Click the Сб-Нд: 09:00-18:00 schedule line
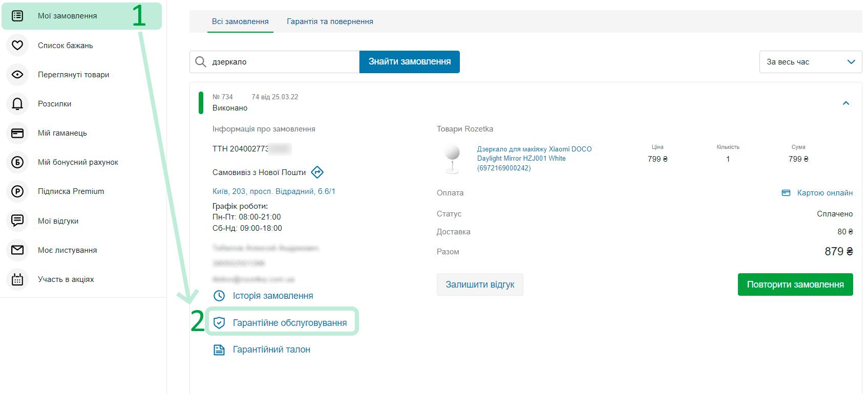The image size is (868, 394). (247, 228)
